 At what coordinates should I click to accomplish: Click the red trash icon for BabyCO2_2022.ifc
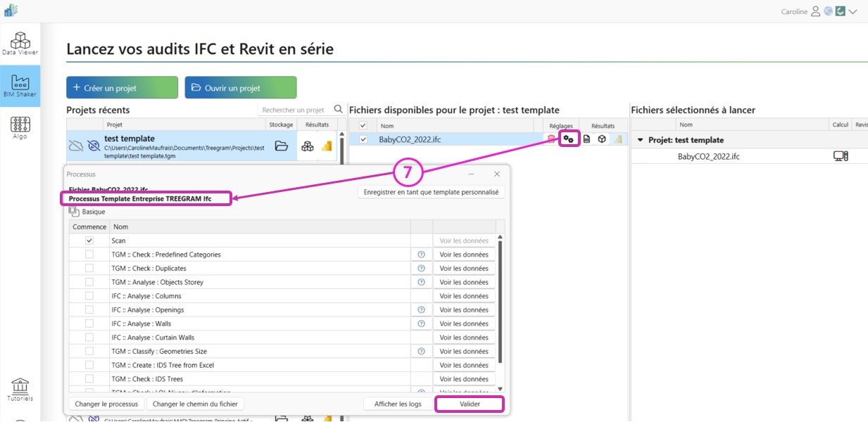click(551, 139)
